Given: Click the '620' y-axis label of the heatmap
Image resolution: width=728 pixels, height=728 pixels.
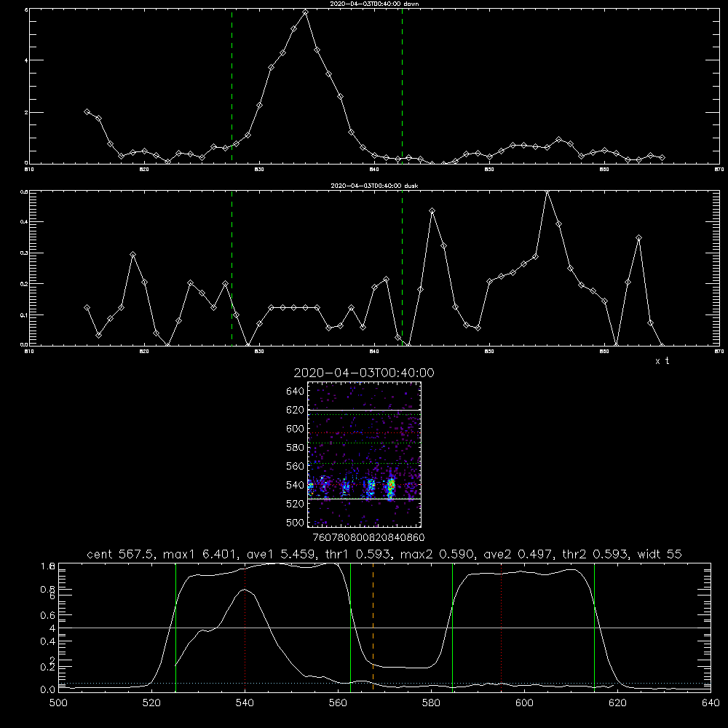Looking at the screenshot, I should 296,410.
